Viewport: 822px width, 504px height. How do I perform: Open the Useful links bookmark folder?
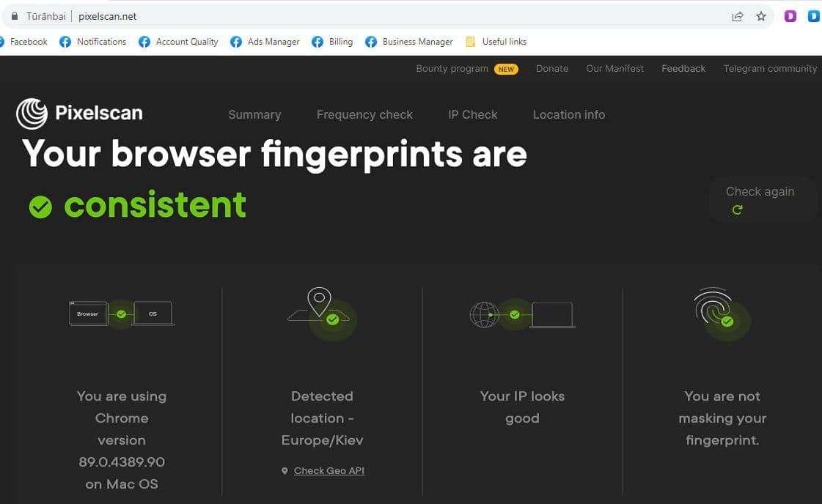point(496,42)
